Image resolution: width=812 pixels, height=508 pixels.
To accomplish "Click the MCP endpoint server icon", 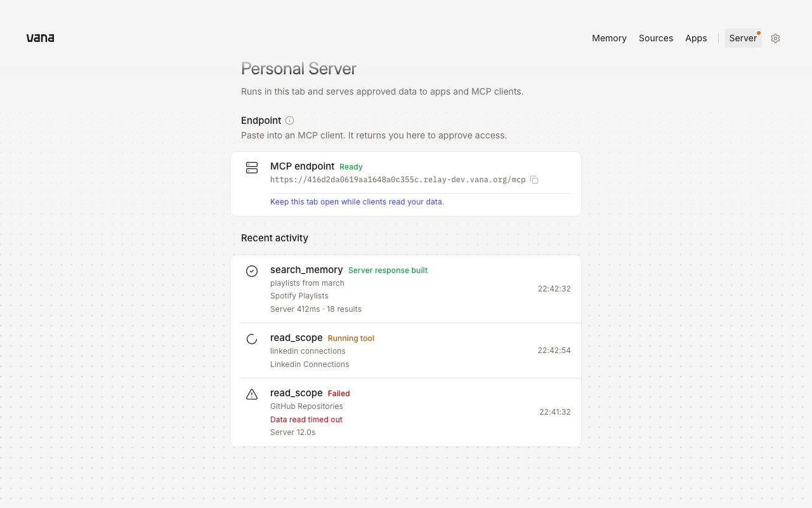I will click(252, 168).
